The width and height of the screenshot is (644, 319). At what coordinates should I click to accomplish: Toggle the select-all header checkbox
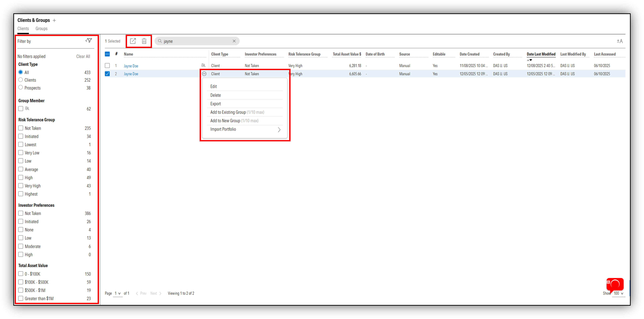point(107,54)
